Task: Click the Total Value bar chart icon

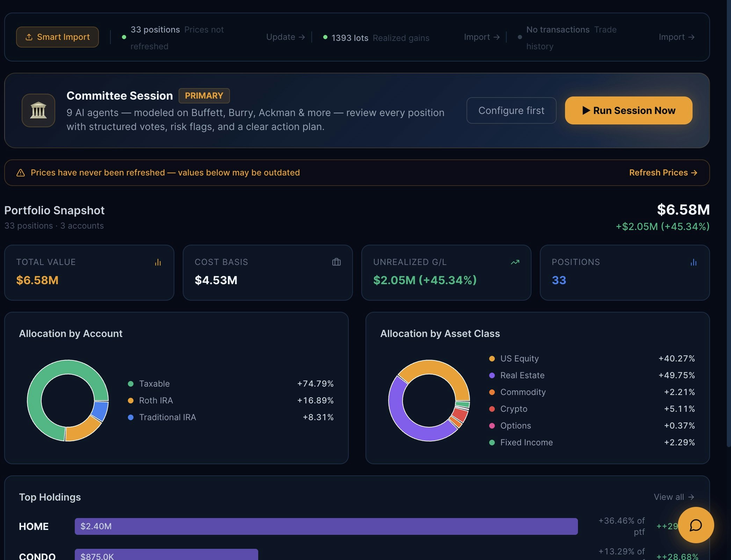Action: [158, 262]
